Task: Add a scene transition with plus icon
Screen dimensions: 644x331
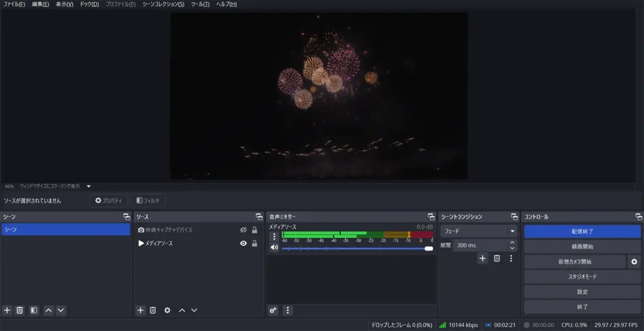Action: coord(482,258)
